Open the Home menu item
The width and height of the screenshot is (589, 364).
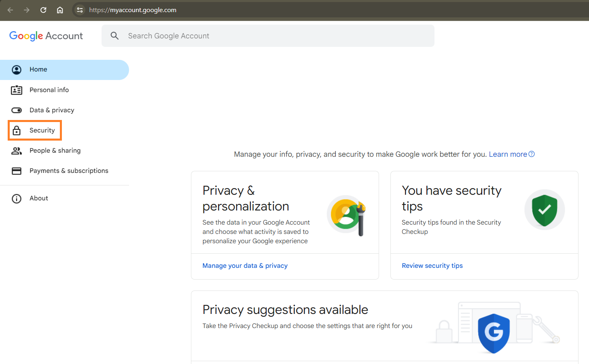point(64,70)
